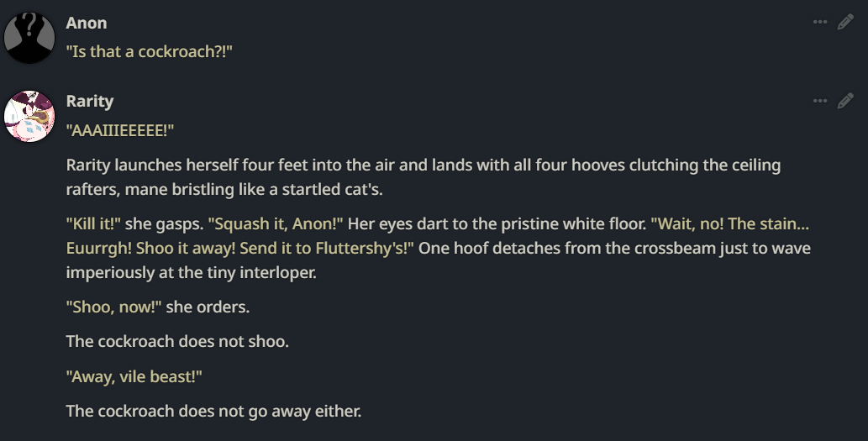Click the "AAAIIIEEEEE!" scream line
This screenshot has height=441, width=868.
tap(120, 130)
